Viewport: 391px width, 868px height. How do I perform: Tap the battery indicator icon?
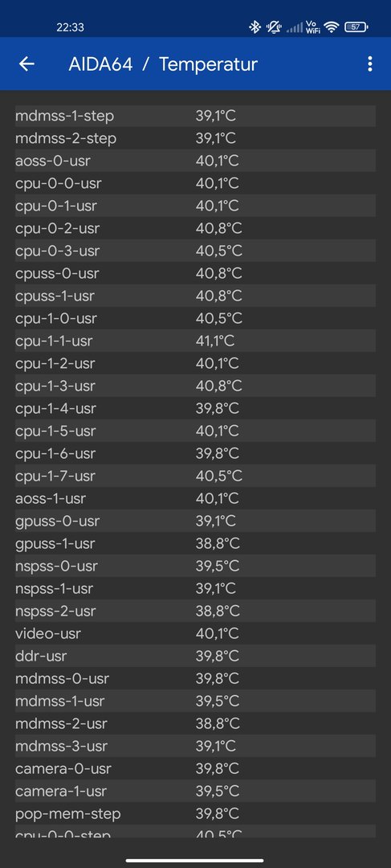point(356,27)
